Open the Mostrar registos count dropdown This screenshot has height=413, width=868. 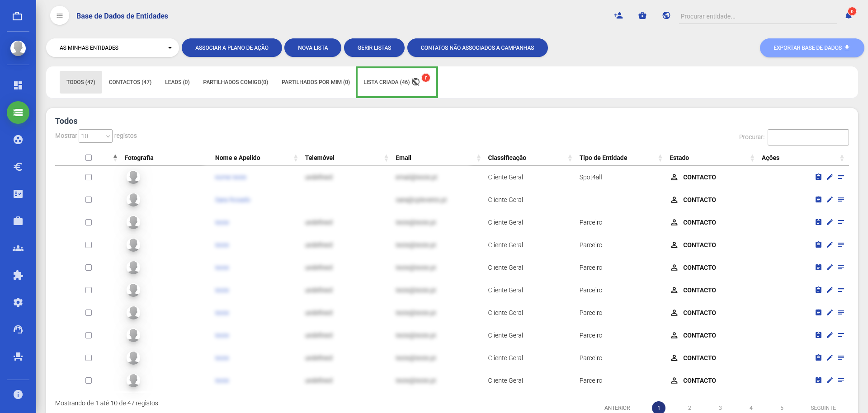[95, 136]
